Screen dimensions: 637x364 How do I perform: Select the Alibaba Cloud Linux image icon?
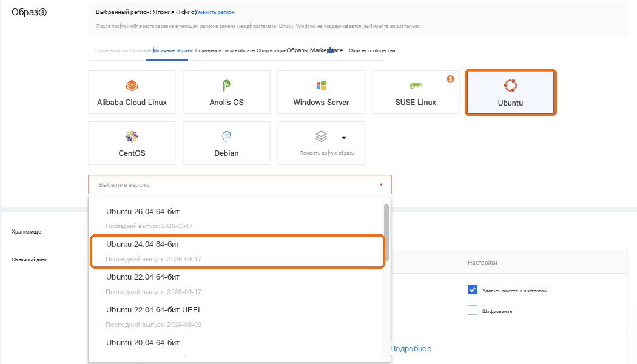132,86
